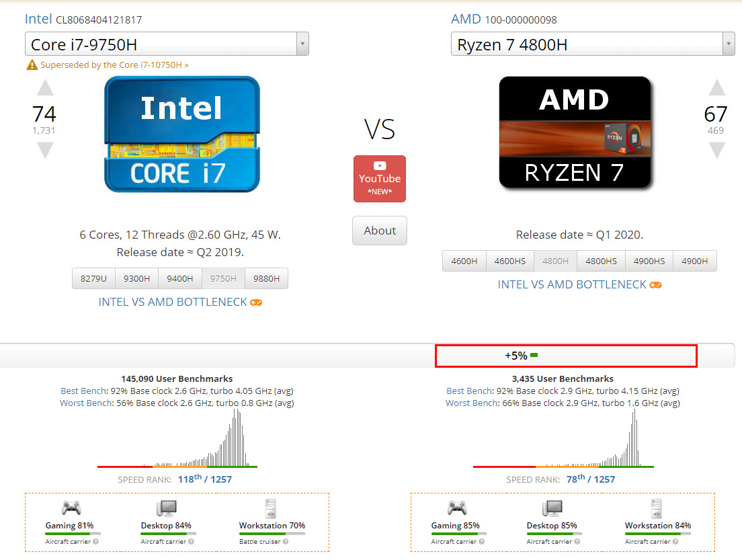Click the About button
The image size is (742, 560).
380,231
